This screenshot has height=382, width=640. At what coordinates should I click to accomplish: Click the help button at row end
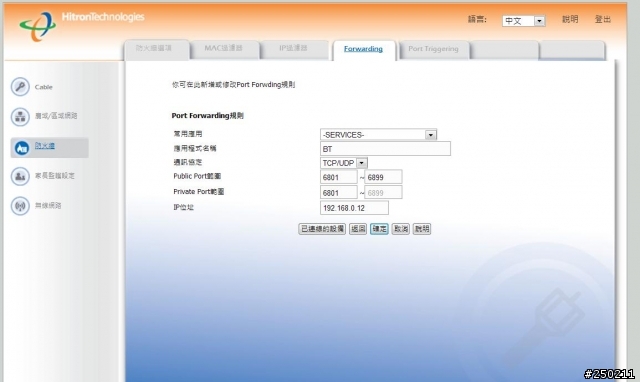(x=422, y=229)
